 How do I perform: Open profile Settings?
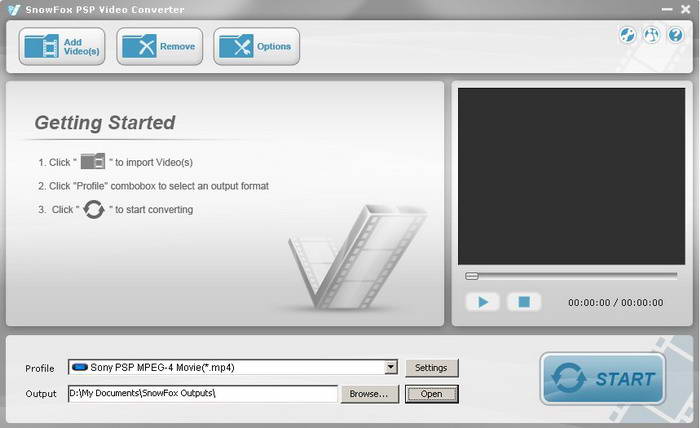pyautogui.click(x=431, y=368)
